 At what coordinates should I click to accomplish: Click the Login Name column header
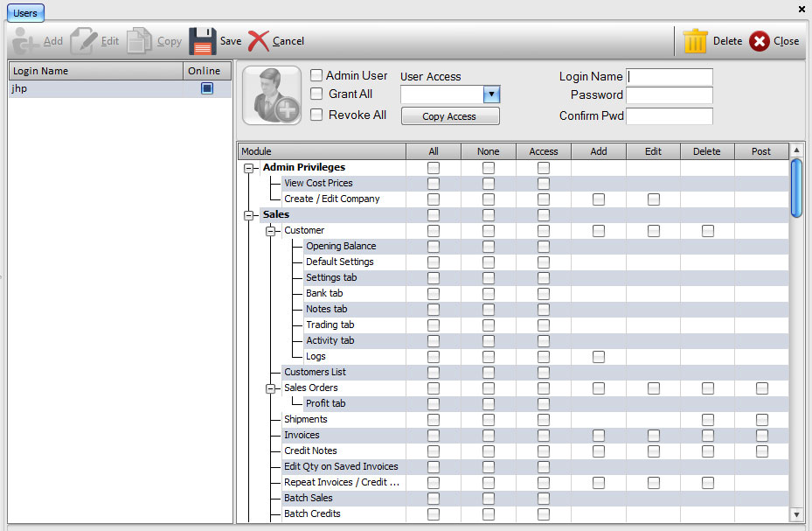coord(96,71)
